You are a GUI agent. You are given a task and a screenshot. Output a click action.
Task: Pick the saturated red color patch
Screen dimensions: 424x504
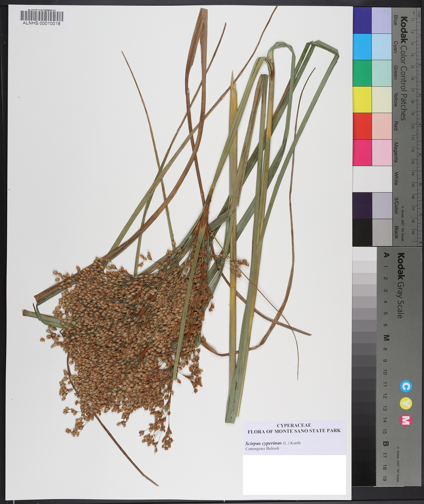(362, 126)
